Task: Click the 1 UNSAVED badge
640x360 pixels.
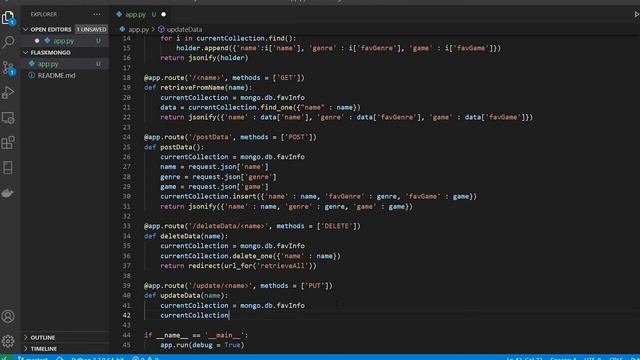Action: point(91,29)
